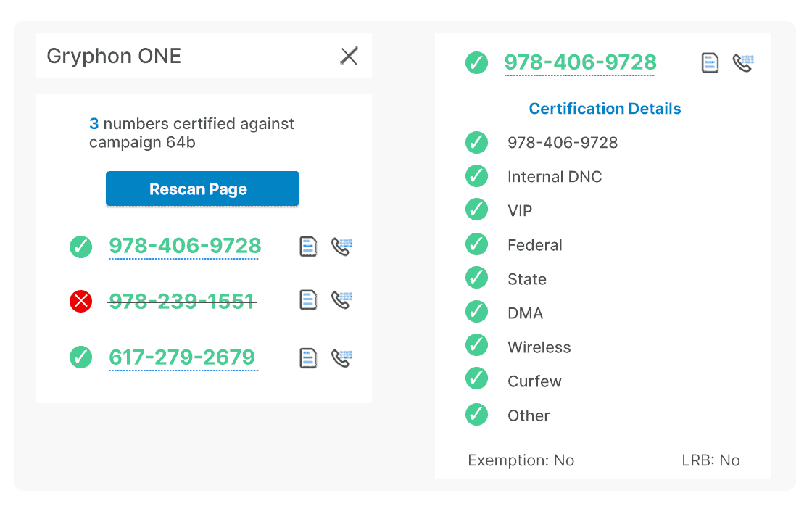Click green check status icon beside 978-406-9728 in list
The width and height of the screenshot is (812, 509).
(x=80, y=247)
